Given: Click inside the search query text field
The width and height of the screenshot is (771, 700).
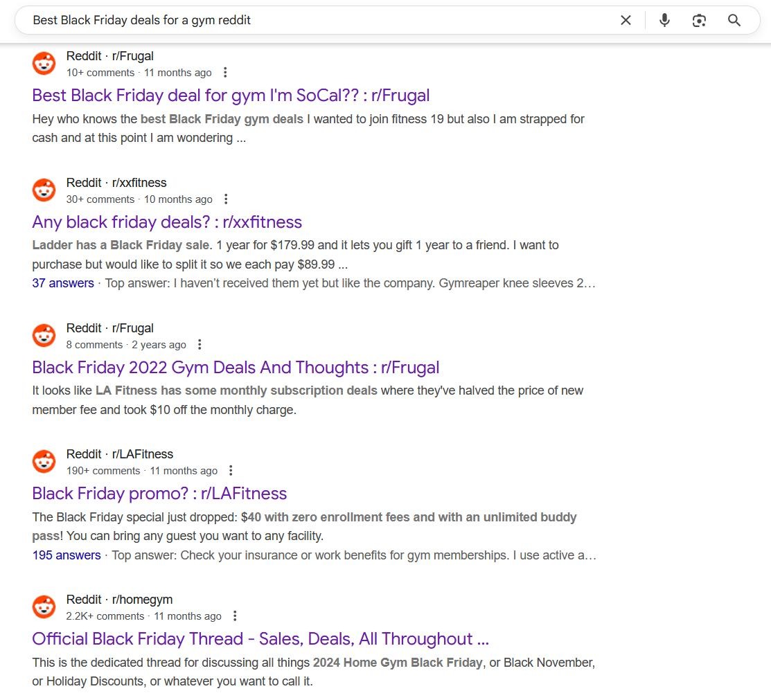Looking at the screenshot, I should (x=312, y=20).
